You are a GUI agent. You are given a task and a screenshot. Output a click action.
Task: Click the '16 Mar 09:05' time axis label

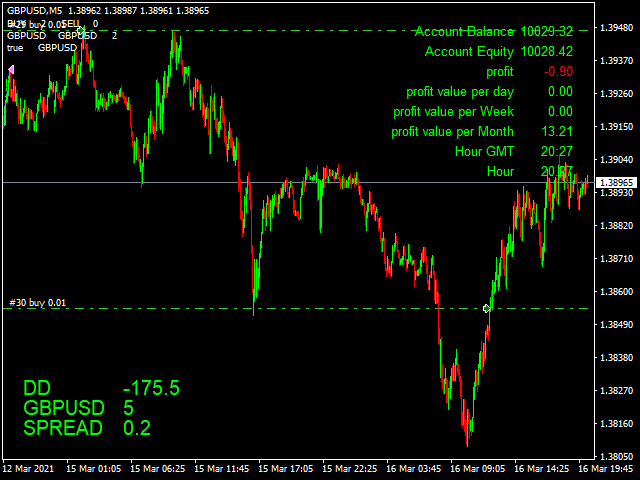coord(478,469)
